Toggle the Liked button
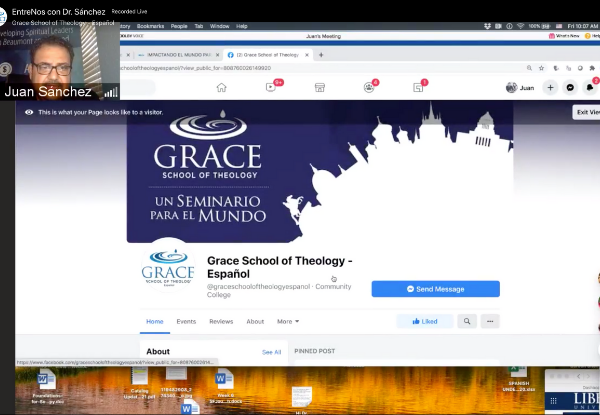 tap(425, 321)
